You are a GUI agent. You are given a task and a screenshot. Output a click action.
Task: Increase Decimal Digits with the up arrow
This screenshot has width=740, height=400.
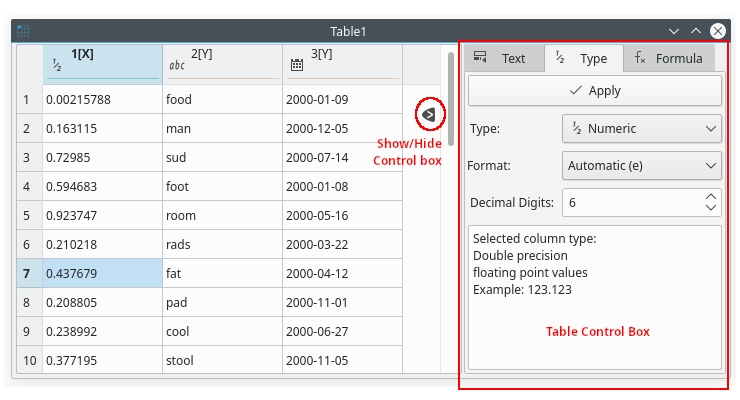click(711, 196)
